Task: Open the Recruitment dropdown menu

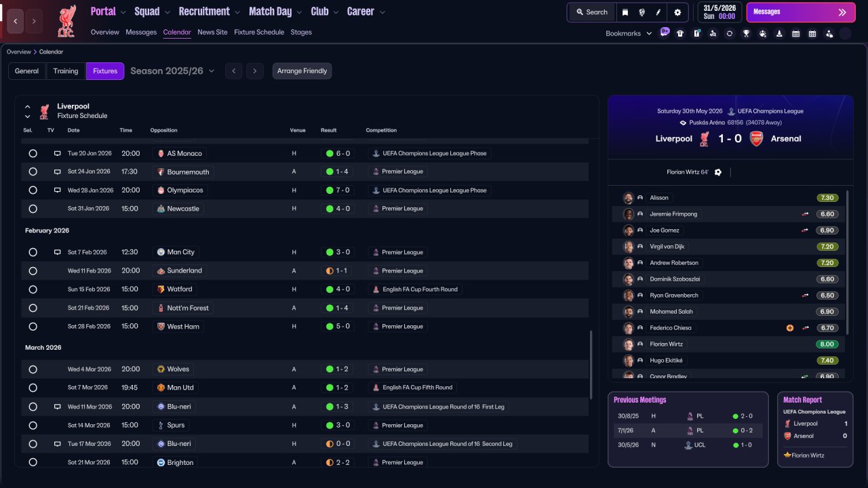Action: (x=210, y=12)
